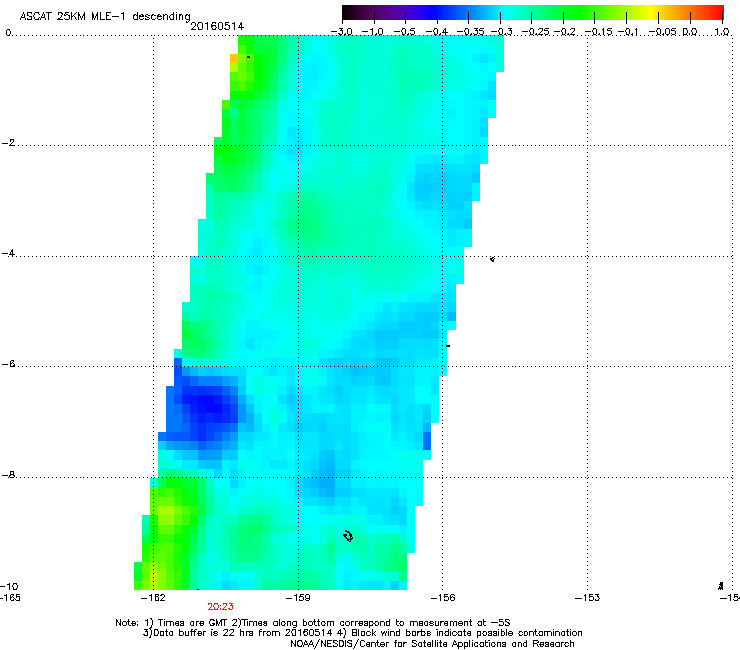
Task: Click the -3.0 colorbar label
Action: (341, 32)
